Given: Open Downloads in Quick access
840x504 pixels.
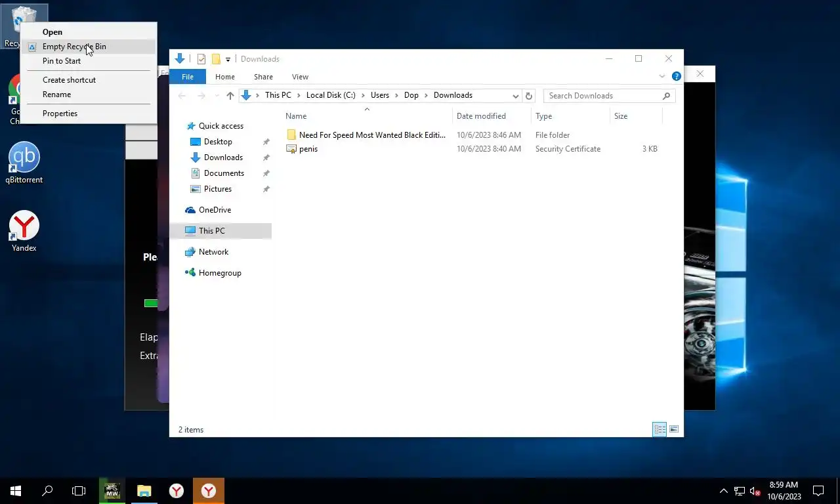Looking at the screenshot, I should pyautogui.click(x=223, y=157).
